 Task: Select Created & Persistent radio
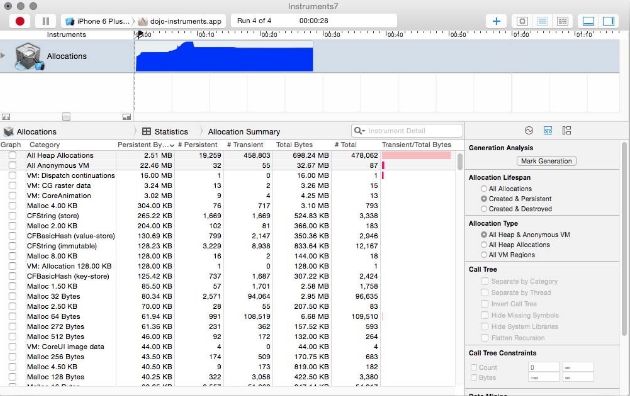(484, 198)
